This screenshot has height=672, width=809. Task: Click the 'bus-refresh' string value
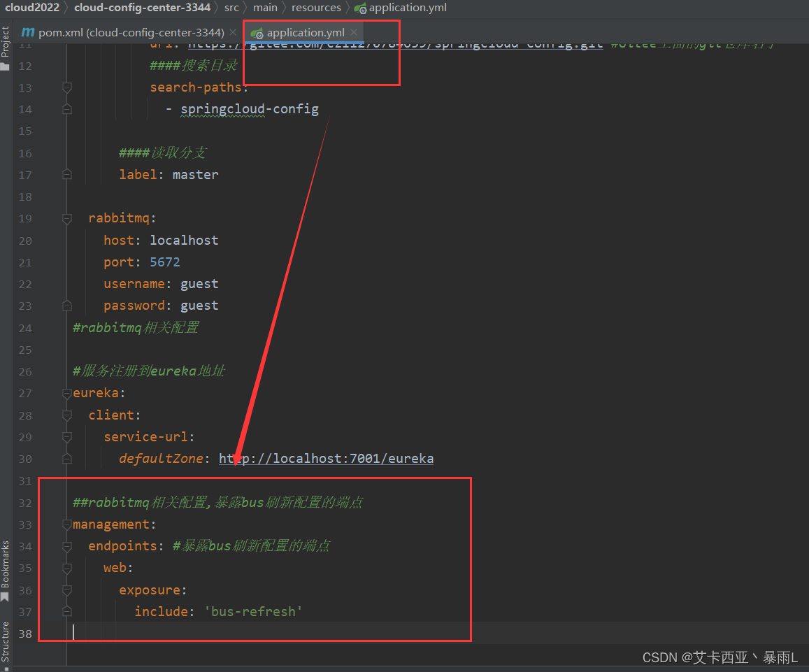[x=253, y=612]
